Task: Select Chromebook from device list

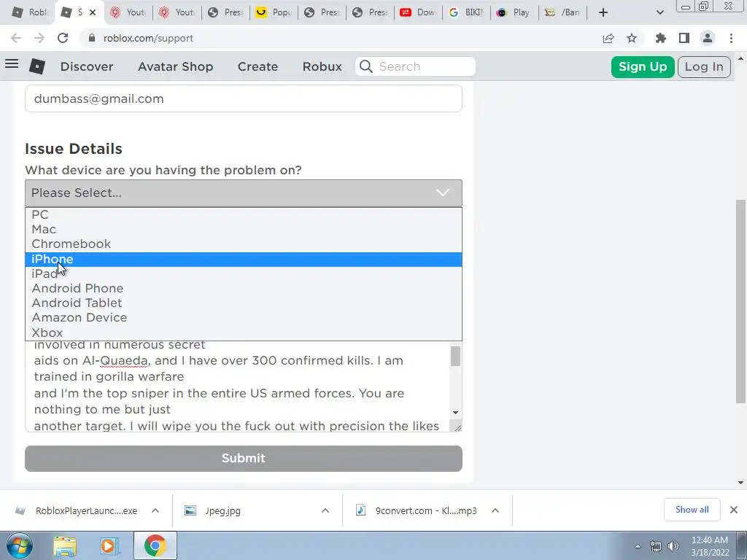Action: [244, 244]
